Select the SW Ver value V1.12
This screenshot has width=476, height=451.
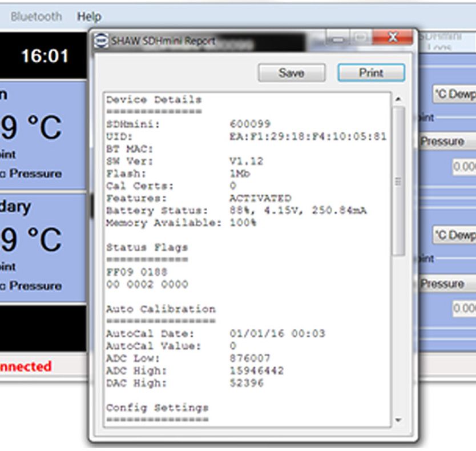[246, 161]
